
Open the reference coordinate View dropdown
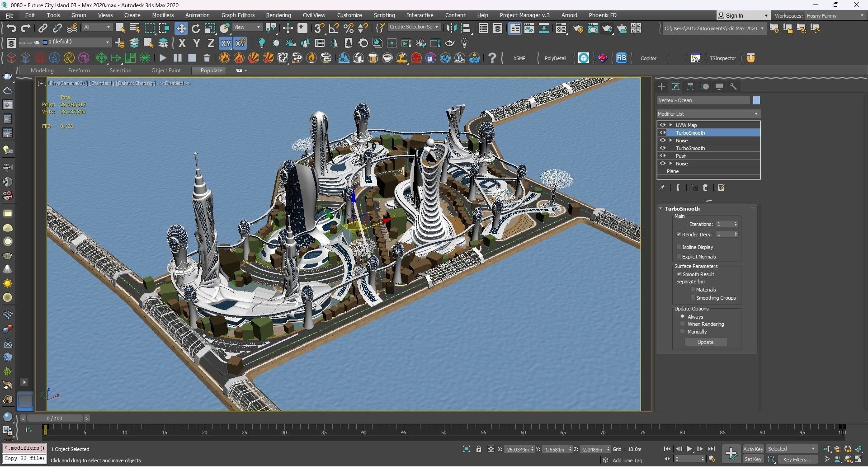(247, 28)
